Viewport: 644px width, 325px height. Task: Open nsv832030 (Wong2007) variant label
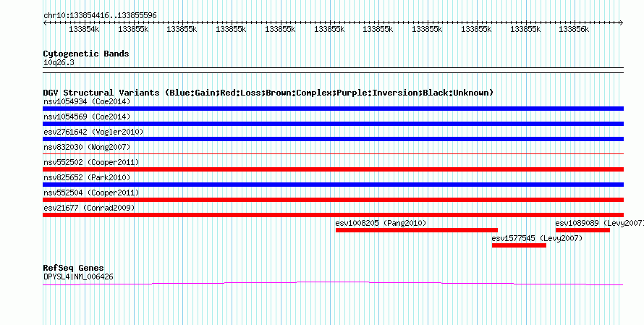pos(87,147)
